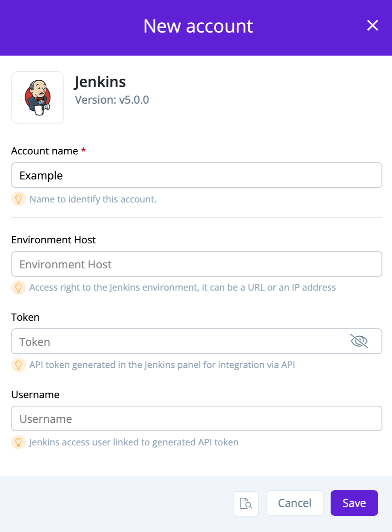
Task: Click the Token field label
Action: [x=25, y=317]
